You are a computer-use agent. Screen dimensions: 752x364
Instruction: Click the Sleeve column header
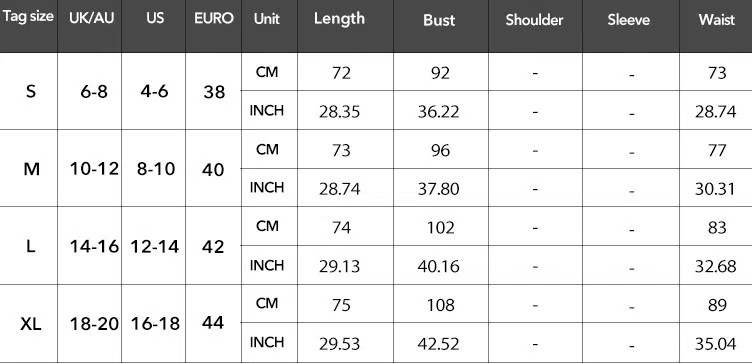629,20
